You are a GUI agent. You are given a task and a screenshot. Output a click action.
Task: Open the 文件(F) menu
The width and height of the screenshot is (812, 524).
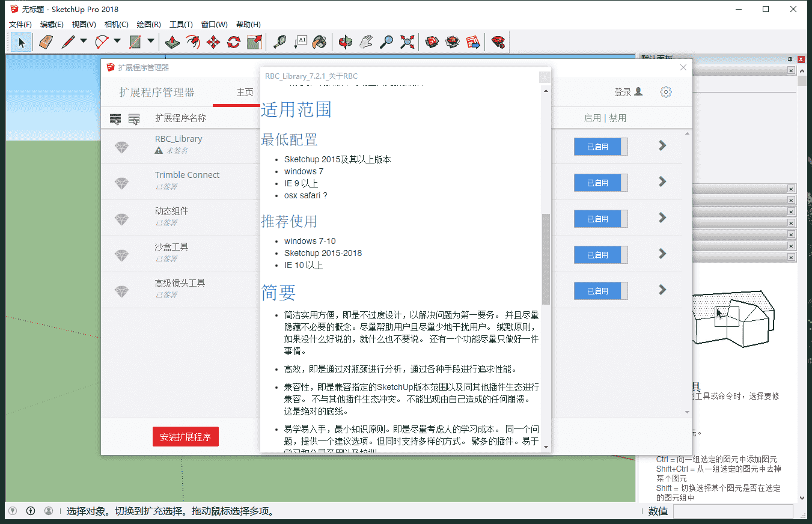[x=20, y=25]
